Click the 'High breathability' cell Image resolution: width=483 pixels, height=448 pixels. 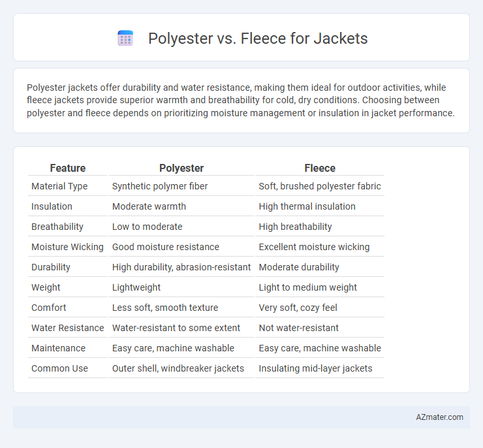pos(295,227)
